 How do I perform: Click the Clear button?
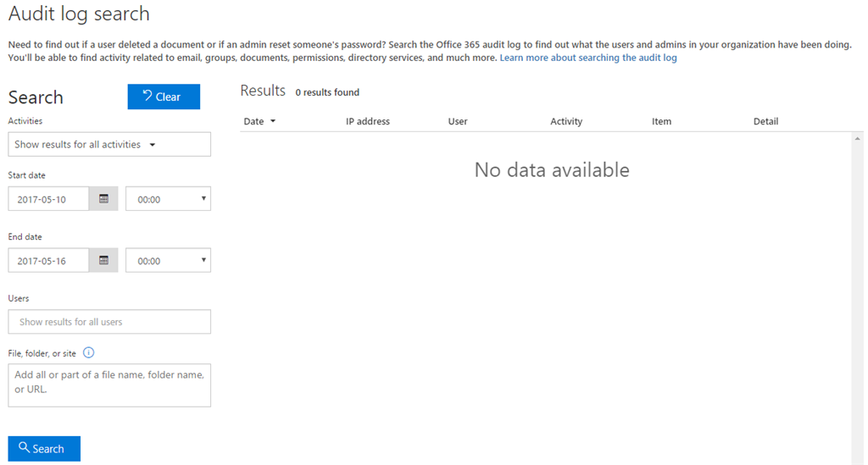point(164,97)
